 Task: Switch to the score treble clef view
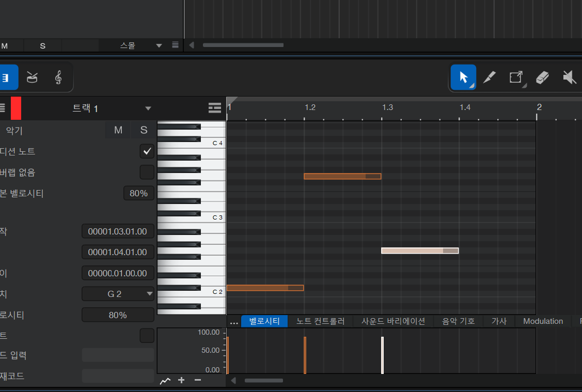click(x=58, y=78)
